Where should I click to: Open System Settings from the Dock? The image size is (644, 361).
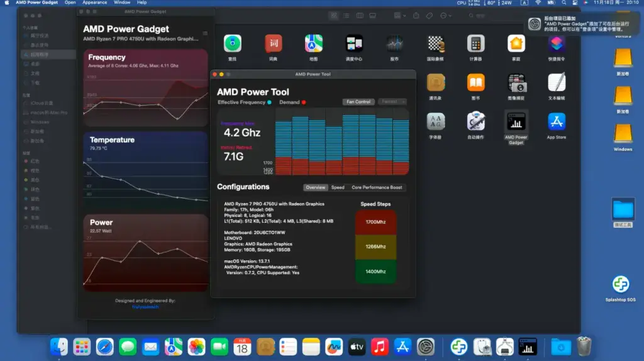[426, 347]
